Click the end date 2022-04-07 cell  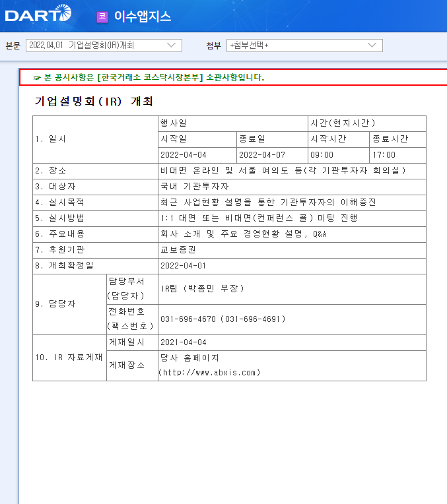coord(272,155)
